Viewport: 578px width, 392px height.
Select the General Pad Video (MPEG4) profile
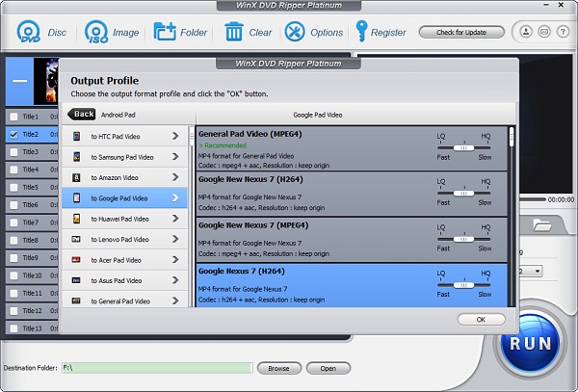click(352, 148)
